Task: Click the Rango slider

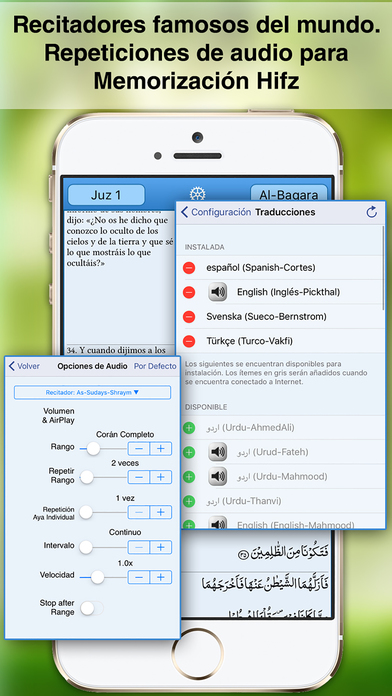Action: pyautogui.click(x=103, y=449)
